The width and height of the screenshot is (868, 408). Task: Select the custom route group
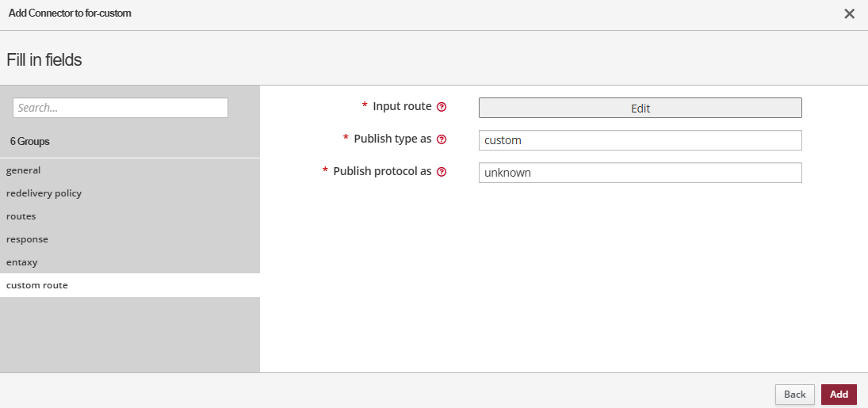coord(37,285)
